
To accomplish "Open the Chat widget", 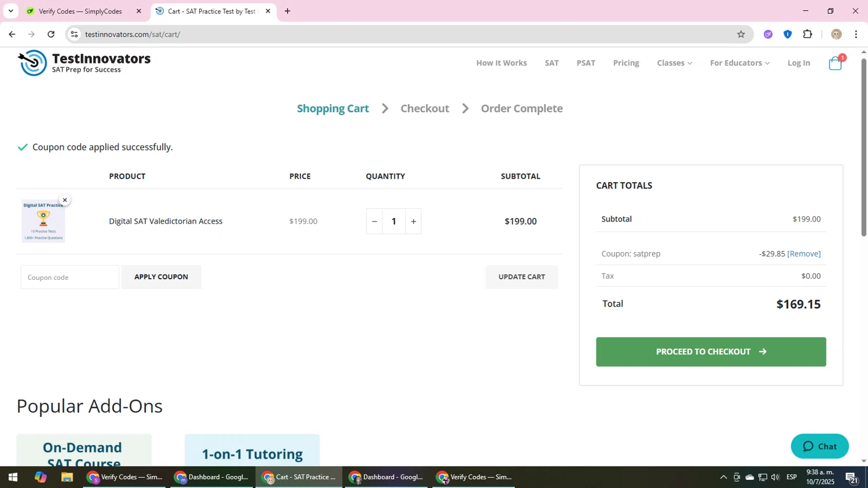I will tap(820, 446).
